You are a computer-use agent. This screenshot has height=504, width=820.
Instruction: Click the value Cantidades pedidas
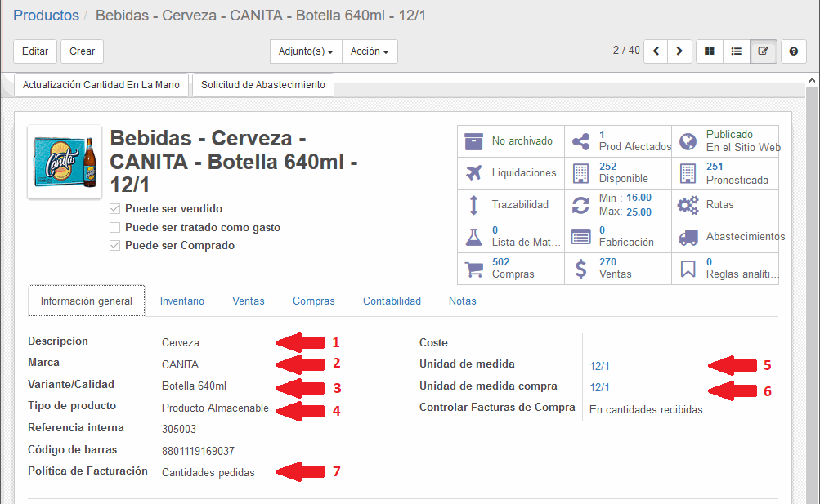(x=208, y=473)
